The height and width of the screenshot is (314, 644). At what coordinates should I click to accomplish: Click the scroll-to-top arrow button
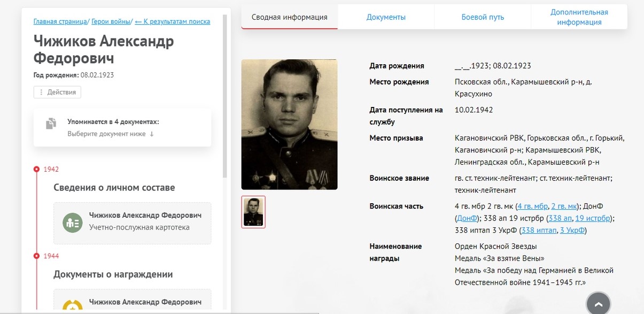tap(598, 304)
